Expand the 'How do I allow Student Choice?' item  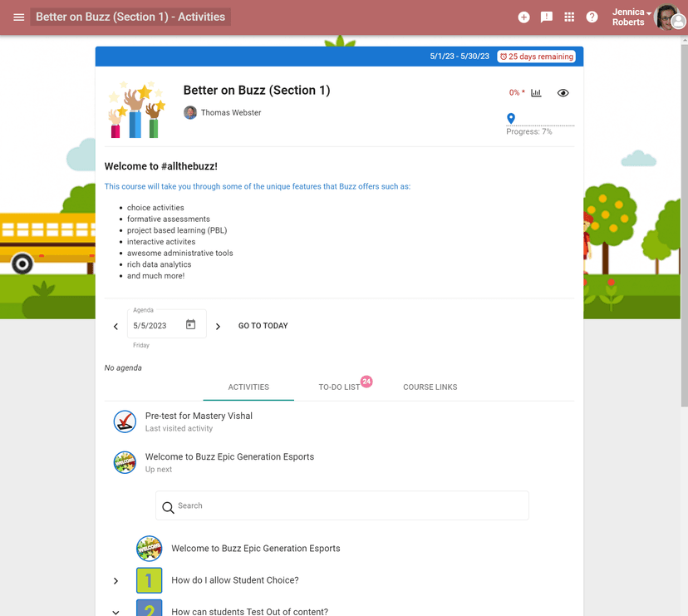115,580
